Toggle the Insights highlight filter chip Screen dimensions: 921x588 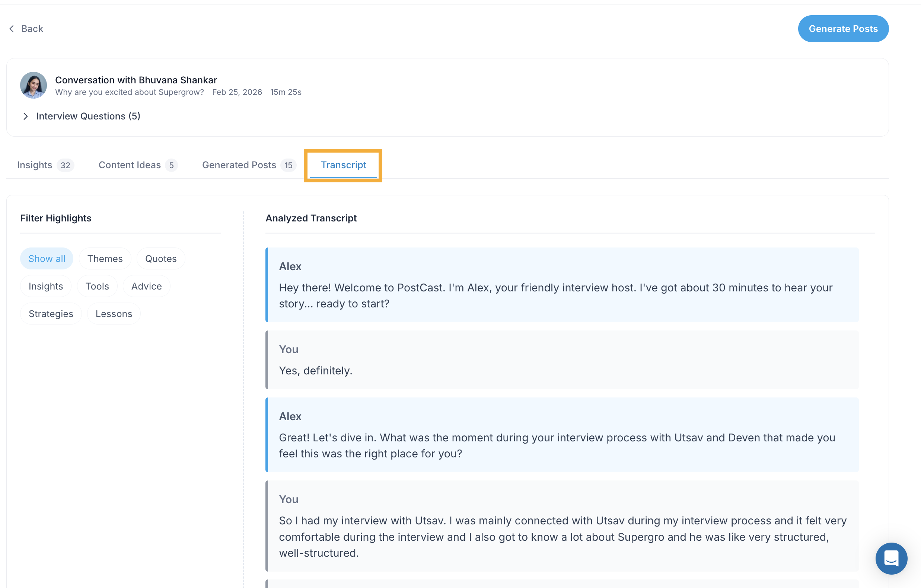pos(45,286)
